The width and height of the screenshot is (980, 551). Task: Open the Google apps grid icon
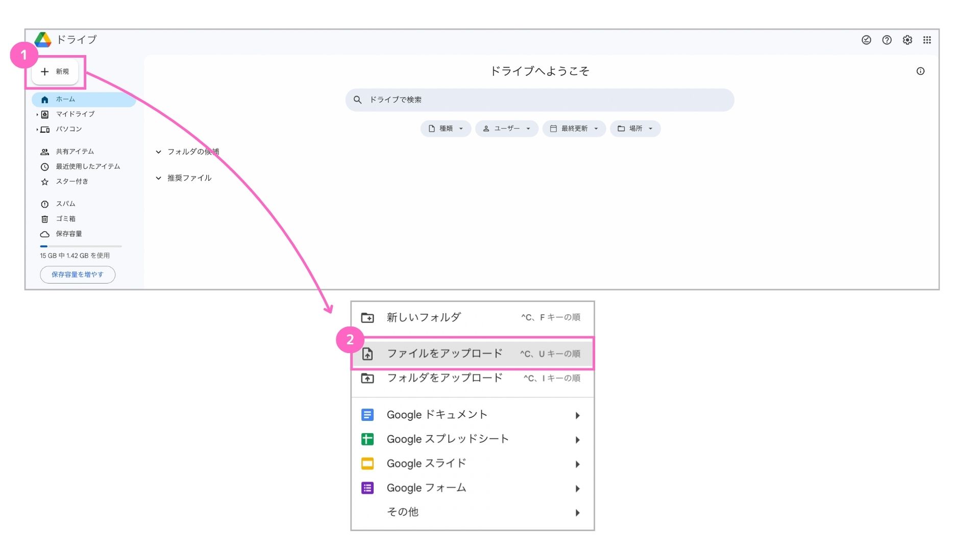point(927,40)
